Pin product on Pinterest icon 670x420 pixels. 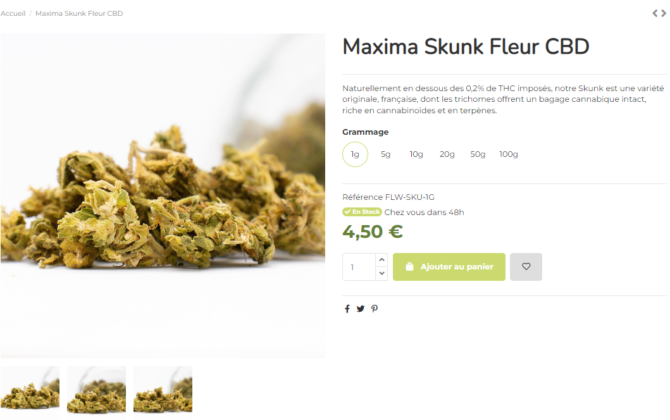[374, 308]
